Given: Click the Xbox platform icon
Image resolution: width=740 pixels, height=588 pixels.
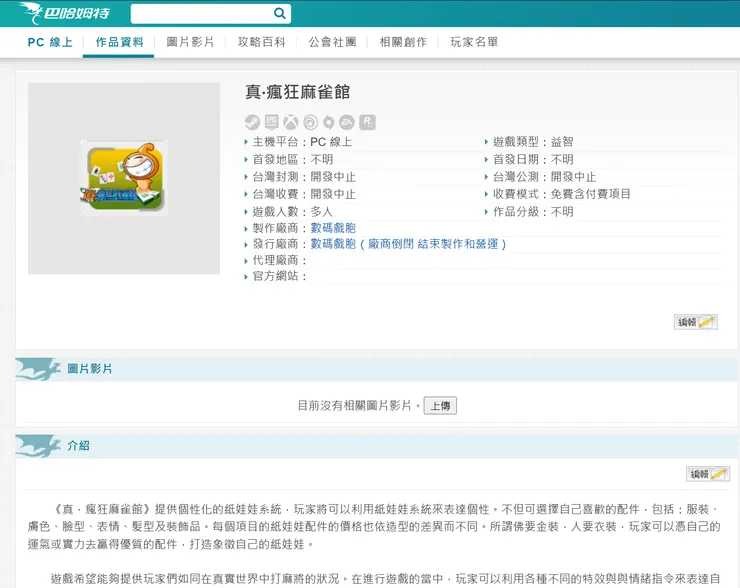Looking at the screenshot, I should [291, 122].
